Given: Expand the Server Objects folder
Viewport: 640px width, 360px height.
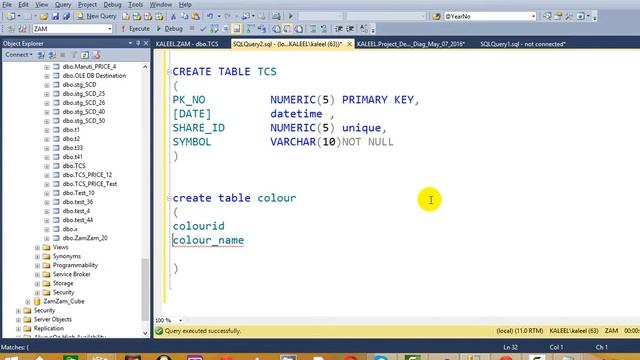Looking at the screenshot, I should pyautogui.click(x=18, y=319).
